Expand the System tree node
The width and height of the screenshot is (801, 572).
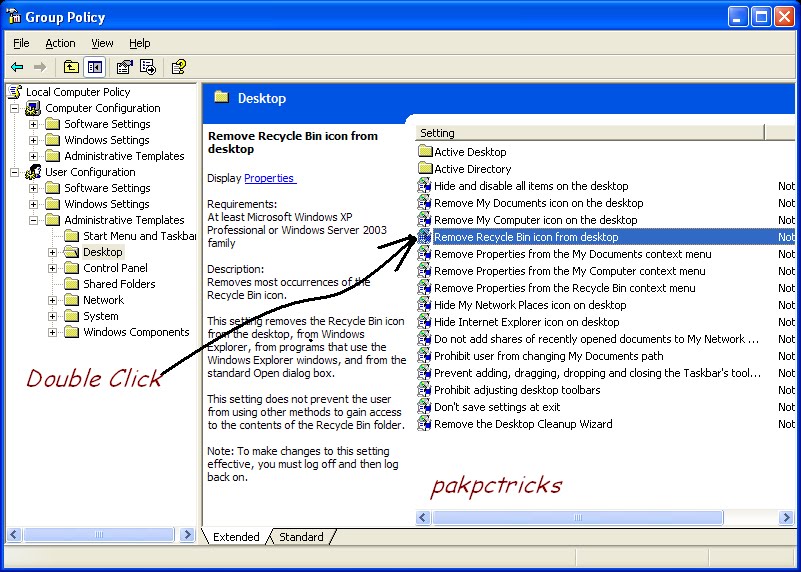coord(53,316)
